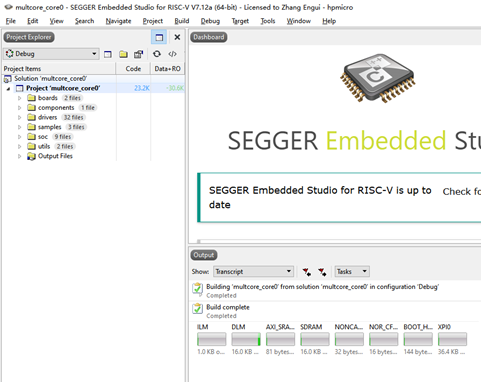481x382 pixels.
Task: Open the Transcript show dropdown
Action: (253, 271)
